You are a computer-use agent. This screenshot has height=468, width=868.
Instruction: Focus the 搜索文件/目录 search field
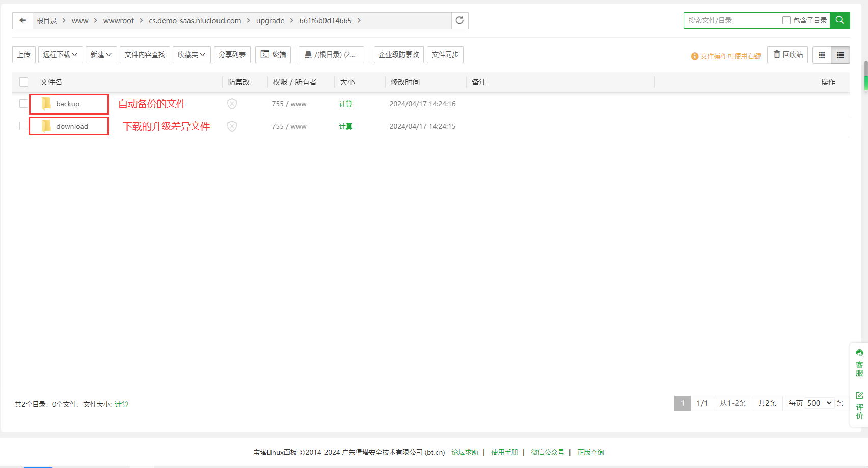tap(731, 20)
